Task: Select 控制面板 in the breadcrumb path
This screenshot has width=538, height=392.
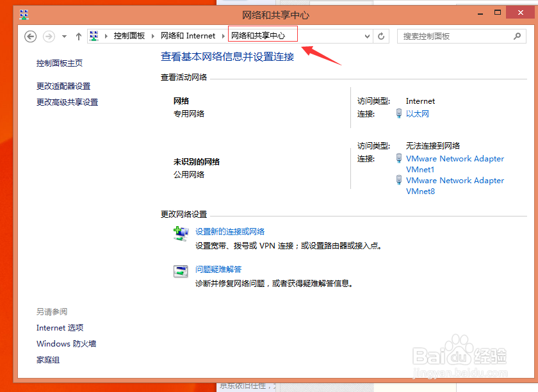Action: point(130,36)
